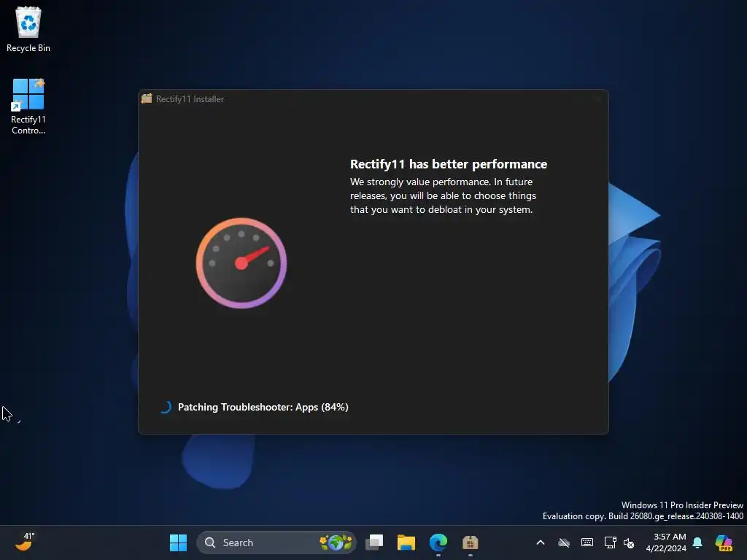The width and height of the screenshot is (747, 560).
Task: Open the Recycle Bin desktop icon
Action: (28, 29)
